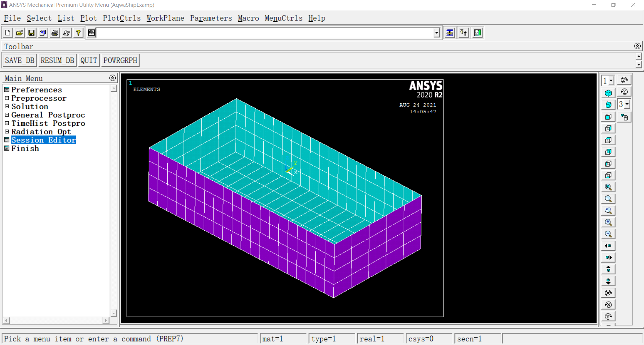Click the Toolbar panel scroll up arrow
The image size is (644, 345).
tap(639, 56)
